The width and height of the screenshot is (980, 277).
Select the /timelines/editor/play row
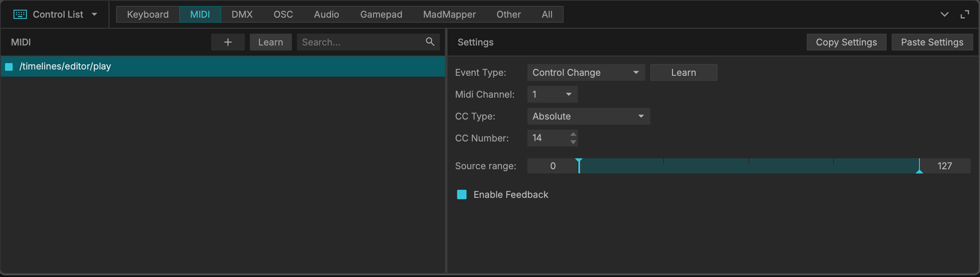[222, 67]
